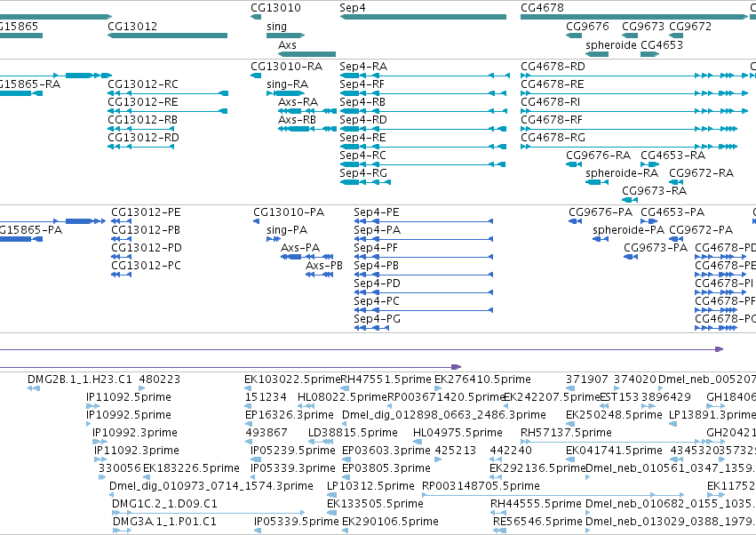
Task: Click transcript Axs-RA
Action: (307, 111)
